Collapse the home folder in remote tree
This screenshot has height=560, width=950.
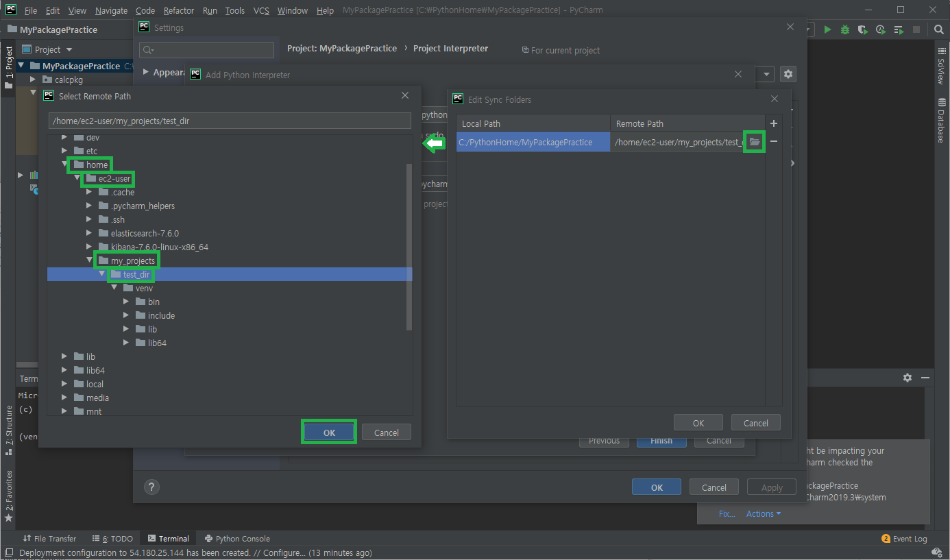pos(64,165)
